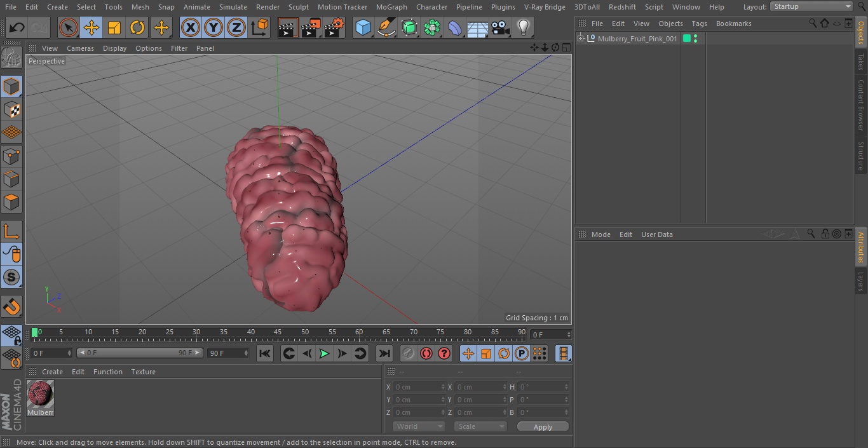
Task: Click Record Active Objects button
Action: (408, 353)
